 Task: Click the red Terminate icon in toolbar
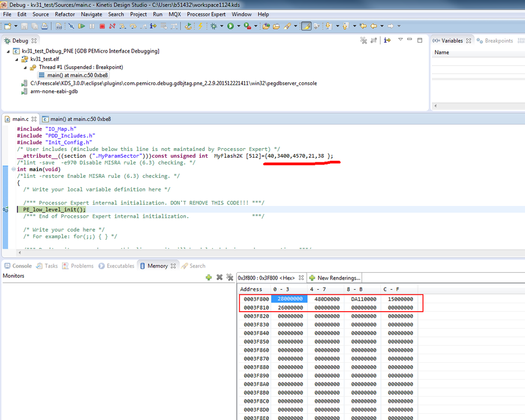(x=102, y=26)
